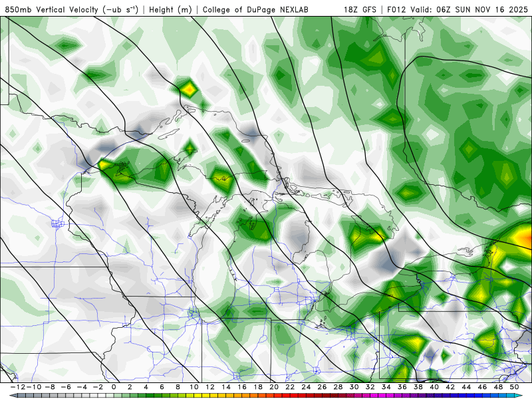This screenshot has width=532, height=399.
Task: Click the "F012" forecast hour label
Action: (397, 9)
